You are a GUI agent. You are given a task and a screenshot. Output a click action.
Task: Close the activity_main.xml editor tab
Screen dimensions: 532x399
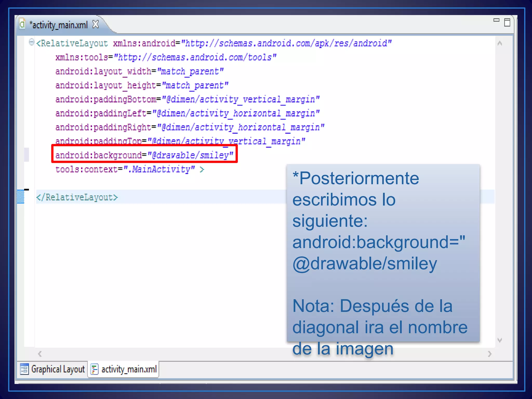tap(96, 25)
